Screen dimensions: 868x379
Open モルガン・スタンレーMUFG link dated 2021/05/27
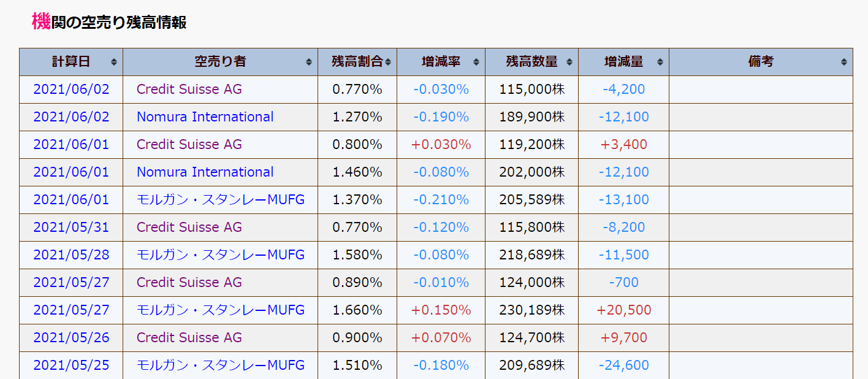pyautogui.click(x=221, y=310)
